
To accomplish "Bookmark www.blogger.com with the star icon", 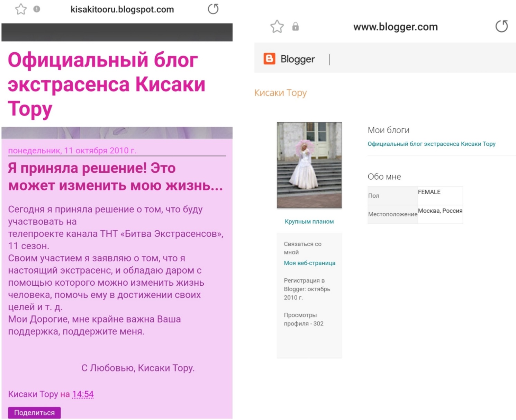I will point(277,27).
